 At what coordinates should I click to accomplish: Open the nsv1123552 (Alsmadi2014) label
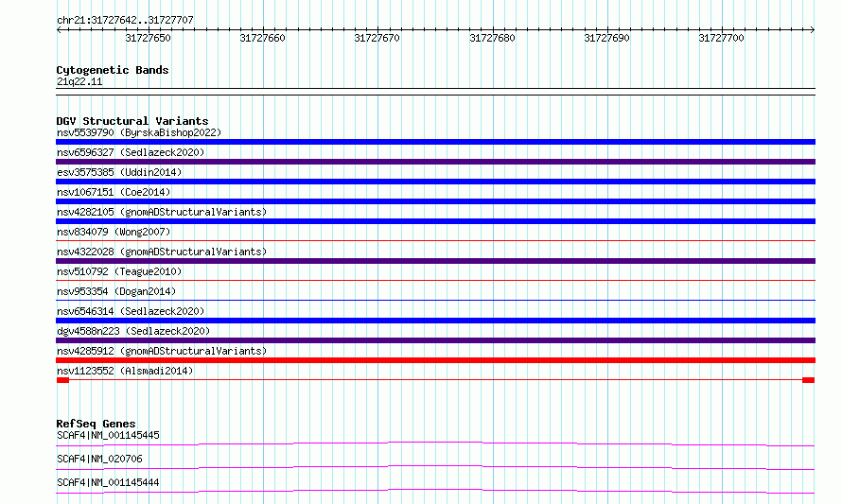point(125,371)
